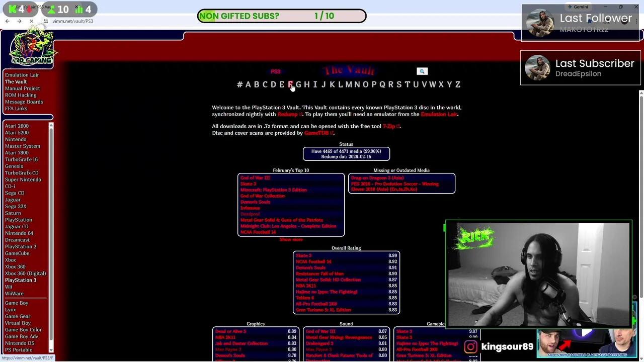Open Gran Turismo 5: XL Edition in Overall Rating
Screen dimensions: 644x362
pos(323,310)
